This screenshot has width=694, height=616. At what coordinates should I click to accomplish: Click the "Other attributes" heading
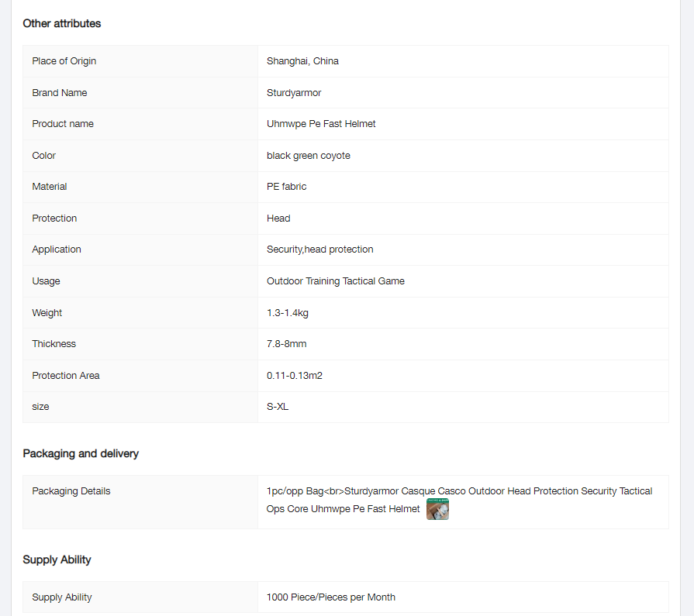point(62,23)
